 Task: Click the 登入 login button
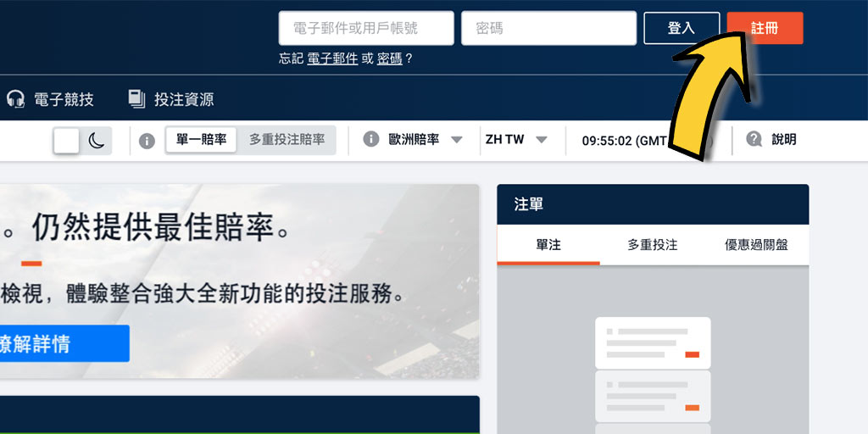682,28
